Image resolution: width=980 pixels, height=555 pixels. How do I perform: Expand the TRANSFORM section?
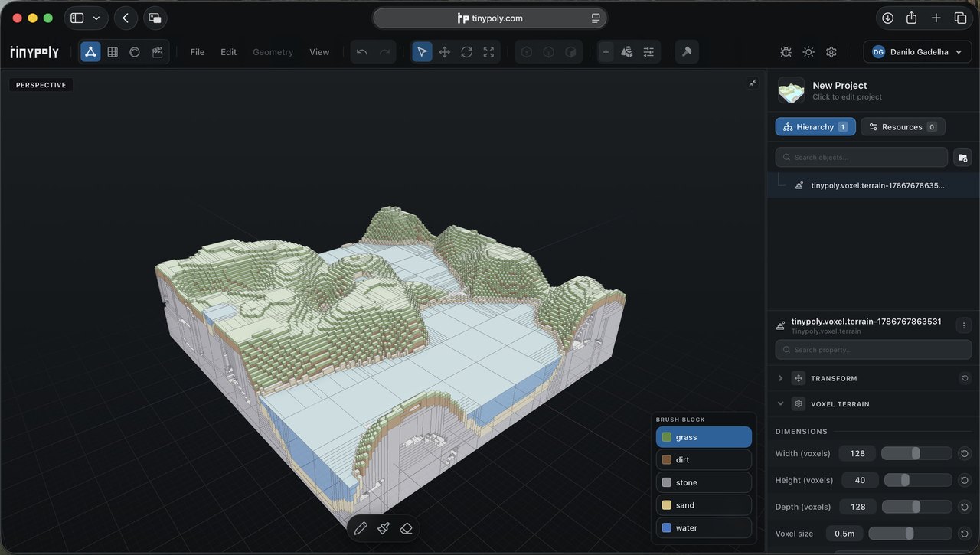[780, 378]
